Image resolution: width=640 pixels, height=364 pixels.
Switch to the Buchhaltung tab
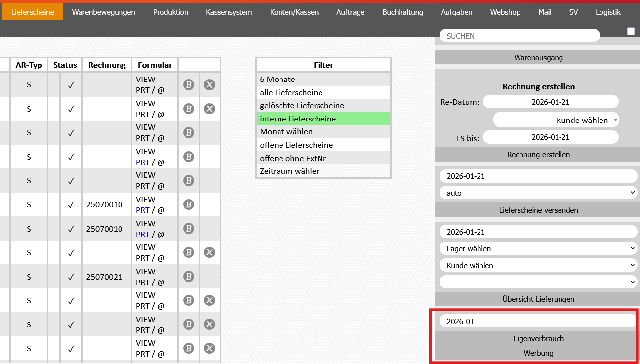[402, 12]
